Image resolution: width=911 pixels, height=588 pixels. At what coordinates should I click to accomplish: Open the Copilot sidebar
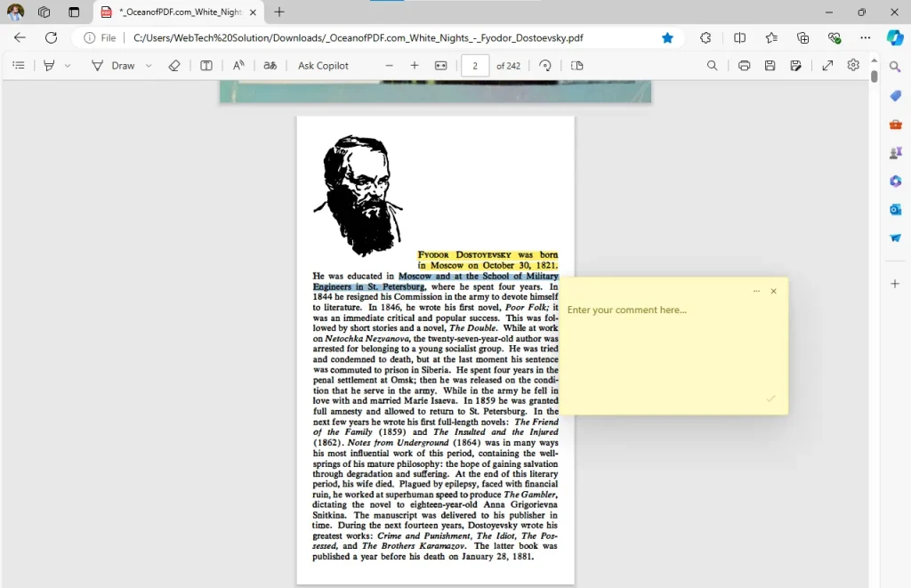pos(895,37)
